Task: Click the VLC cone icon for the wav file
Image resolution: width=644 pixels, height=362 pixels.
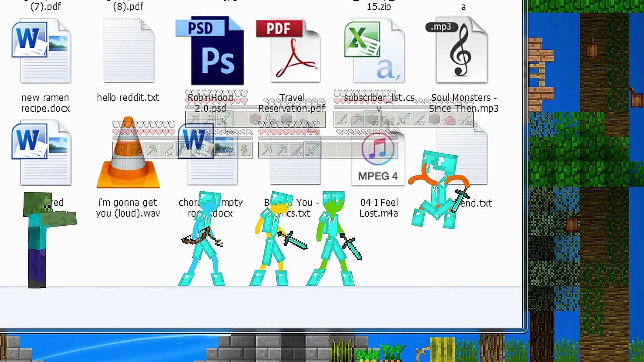Action: click(x=128, y=153)
